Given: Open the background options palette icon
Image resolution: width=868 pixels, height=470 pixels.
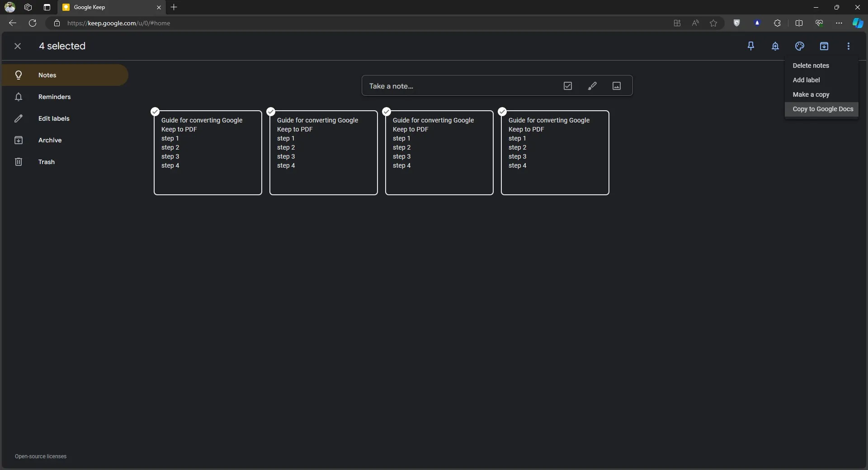Looking at the screenshot, I should (800, 46).
